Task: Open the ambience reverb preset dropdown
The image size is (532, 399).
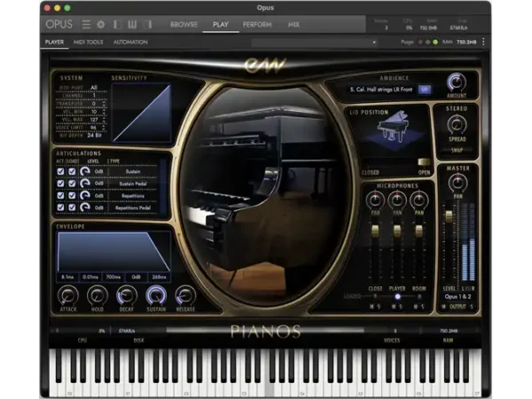Action: [x=381, y=90]
